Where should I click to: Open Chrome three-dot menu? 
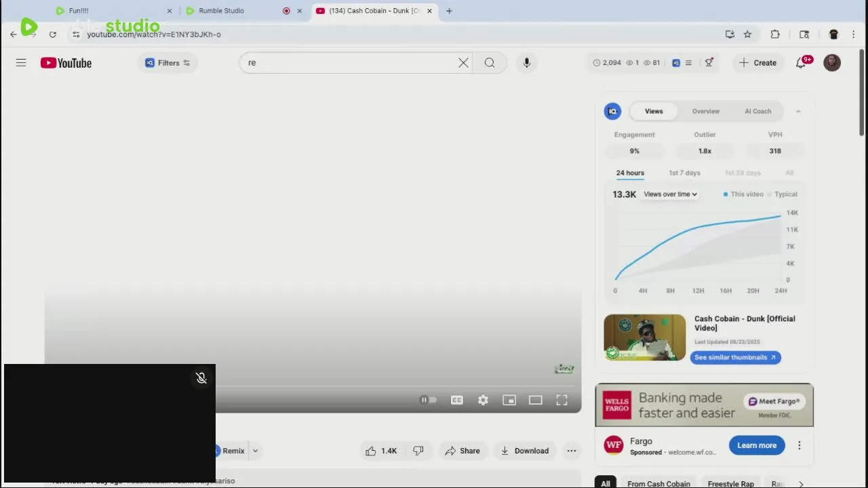point(854,35)
